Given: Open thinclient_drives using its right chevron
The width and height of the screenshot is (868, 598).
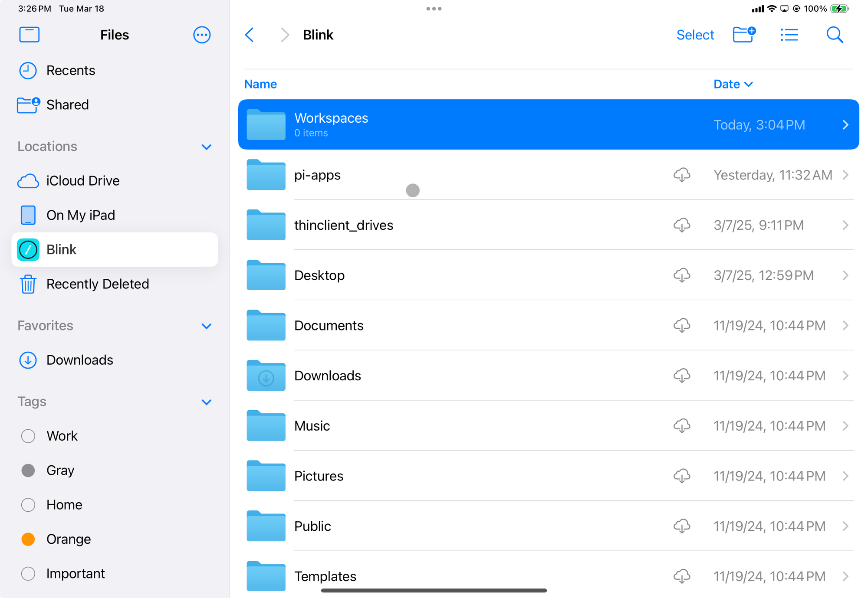Looking at the screenshot, I should [x=845, y=225].
